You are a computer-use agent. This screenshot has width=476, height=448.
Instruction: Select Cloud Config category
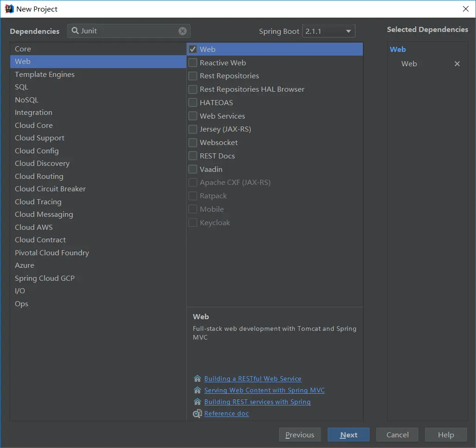coord(98,151)
